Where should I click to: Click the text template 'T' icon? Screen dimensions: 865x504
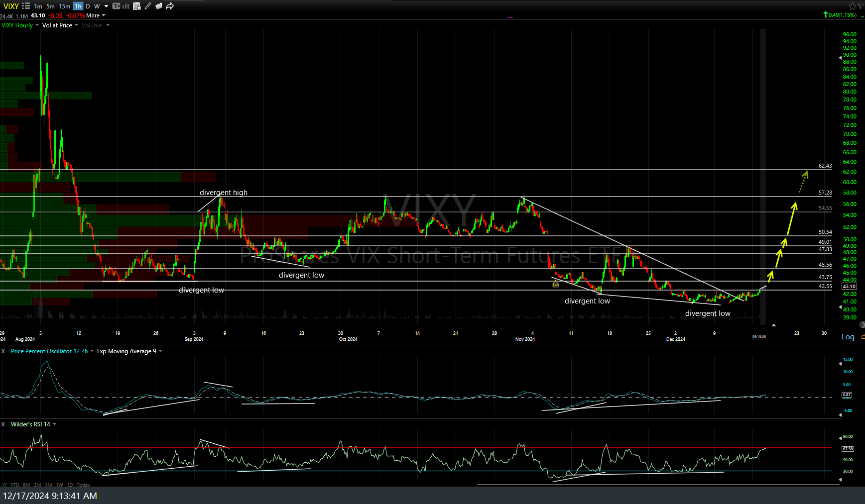coord(116,6)
